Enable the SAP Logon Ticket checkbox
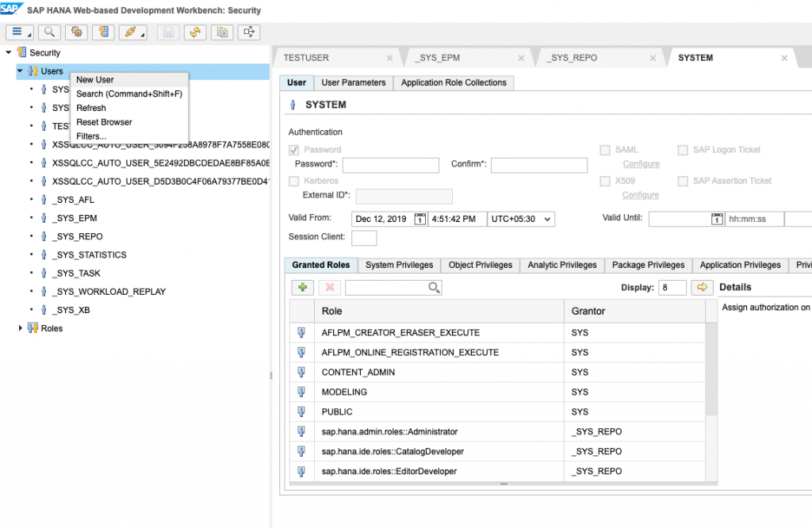Image resolution: width=812 pixels, height=528 pixels. coord(683,150)
